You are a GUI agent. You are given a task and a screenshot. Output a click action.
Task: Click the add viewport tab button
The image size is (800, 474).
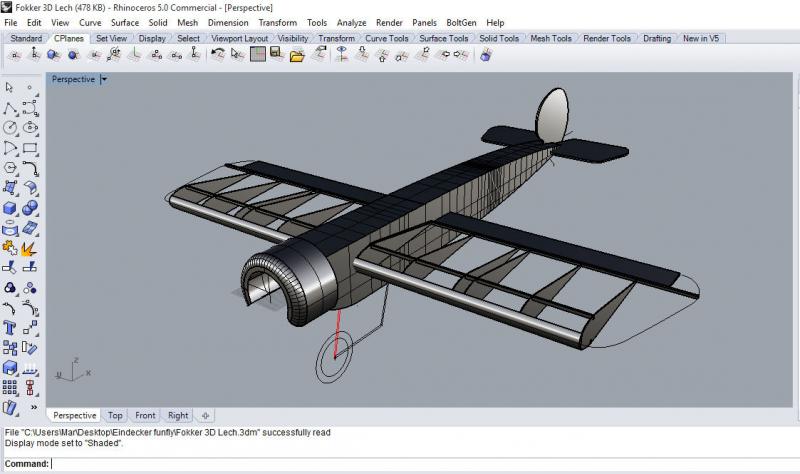(206, 415)
